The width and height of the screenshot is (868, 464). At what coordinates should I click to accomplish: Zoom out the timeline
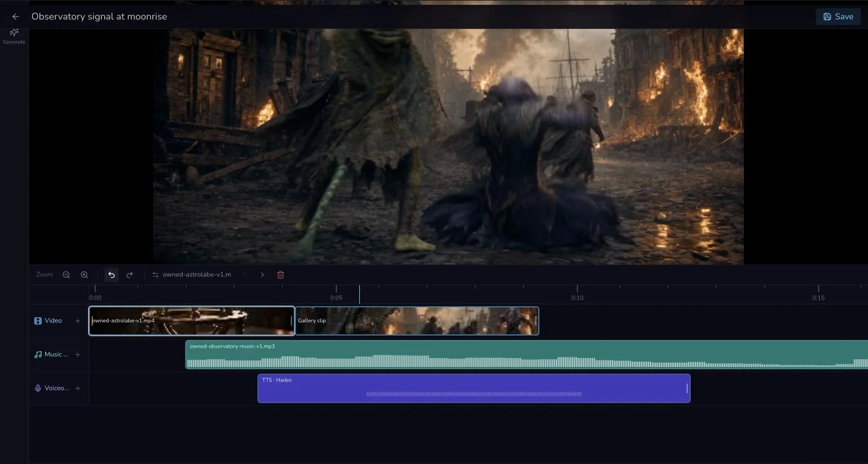[66, 275]
